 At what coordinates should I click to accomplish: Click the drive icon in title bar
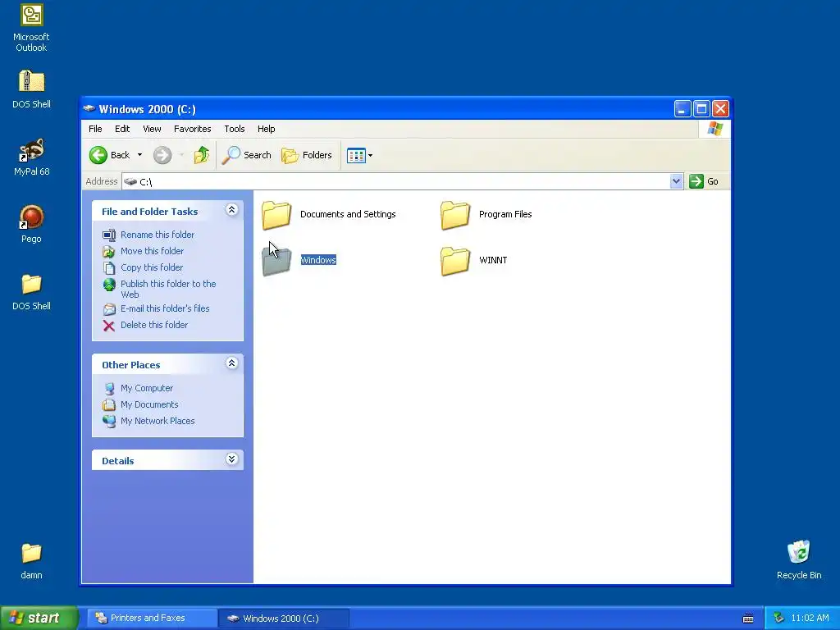point(89,109)
